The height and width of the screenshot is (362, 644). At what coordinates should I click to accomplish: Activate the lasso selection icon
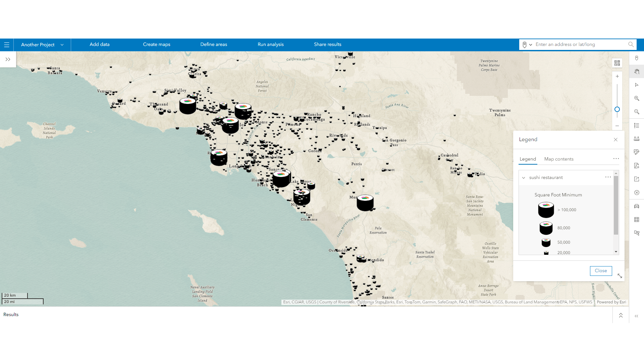(x=637, y=233)
